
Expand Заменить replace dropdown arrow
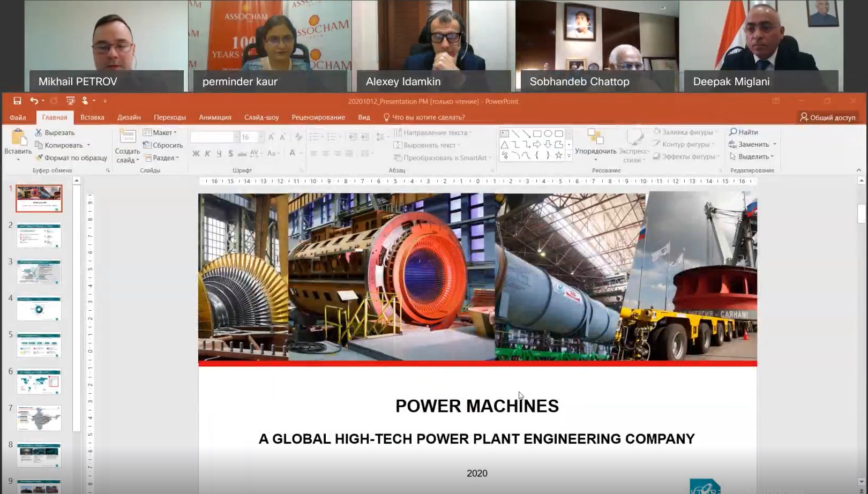(775, 144)
